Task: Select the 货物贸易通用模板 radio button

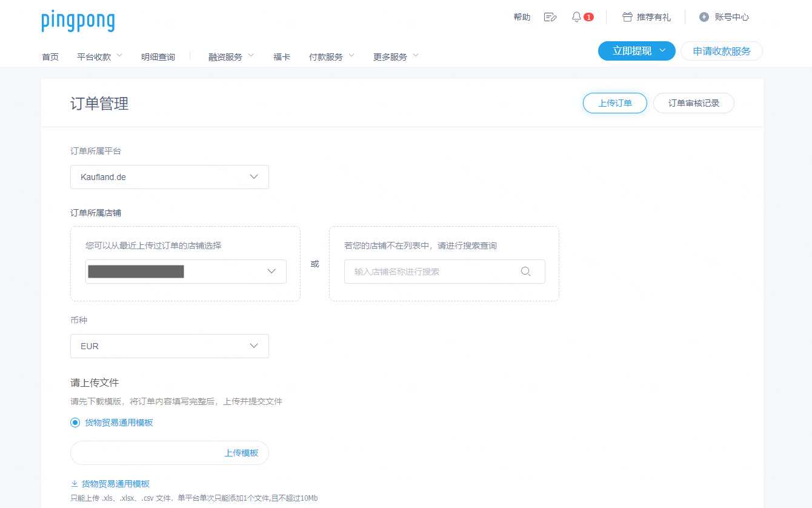Action: [75, 423]
